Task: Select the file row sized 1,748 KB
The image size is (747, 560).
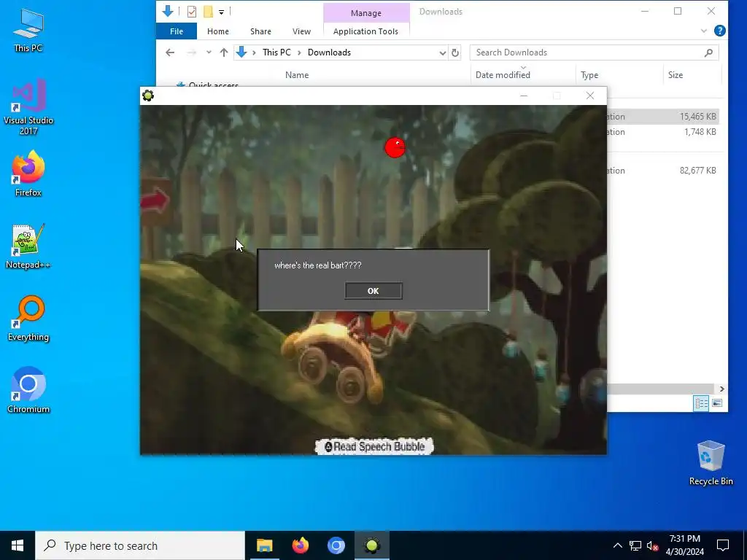Action: (x=663, y=132)
